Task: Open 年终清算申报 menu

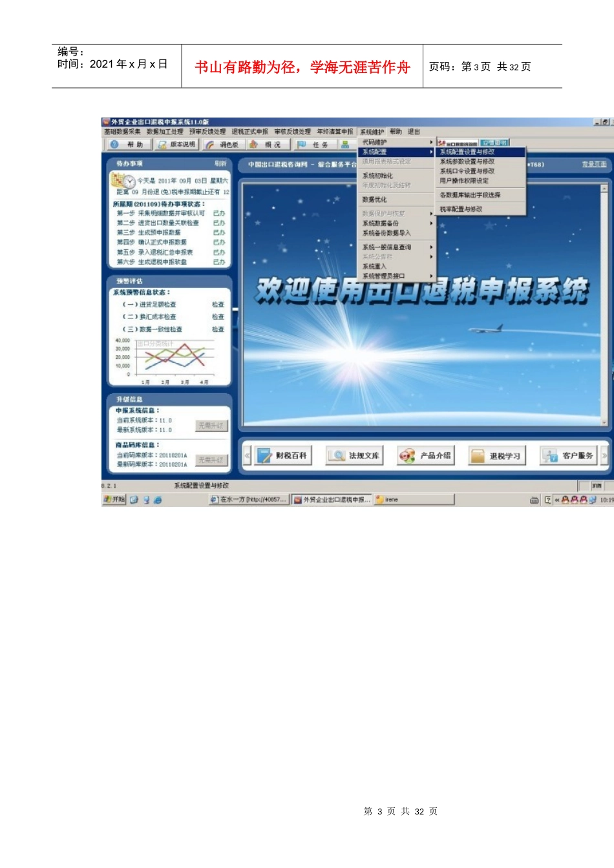Action: point(335,132)
